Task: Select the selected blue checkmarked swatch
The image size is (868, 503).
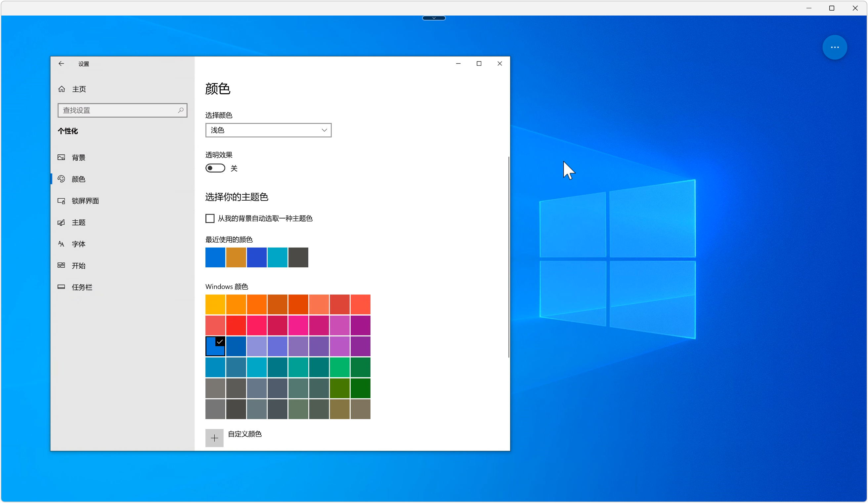Action: pos(215,346)
